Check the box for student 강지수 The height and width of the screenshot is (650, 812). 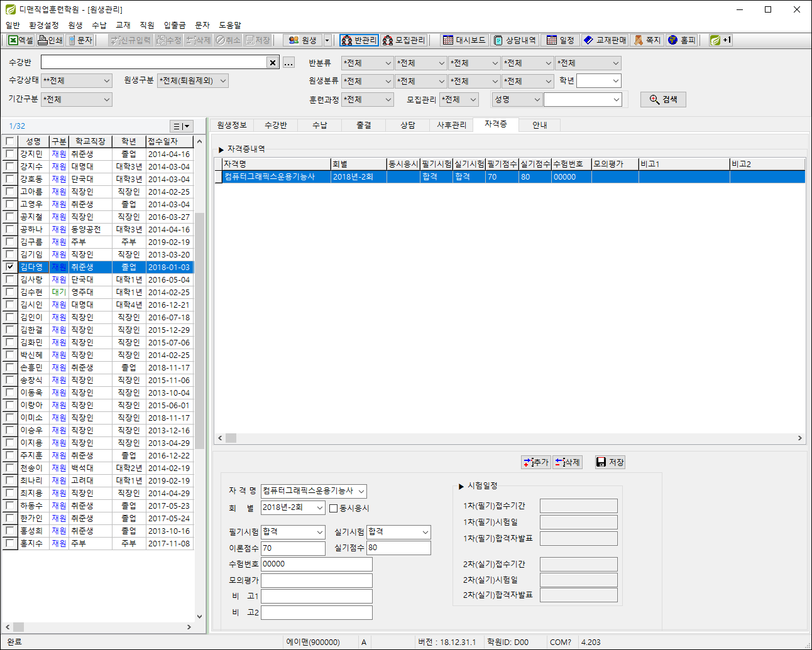point(9,166)
